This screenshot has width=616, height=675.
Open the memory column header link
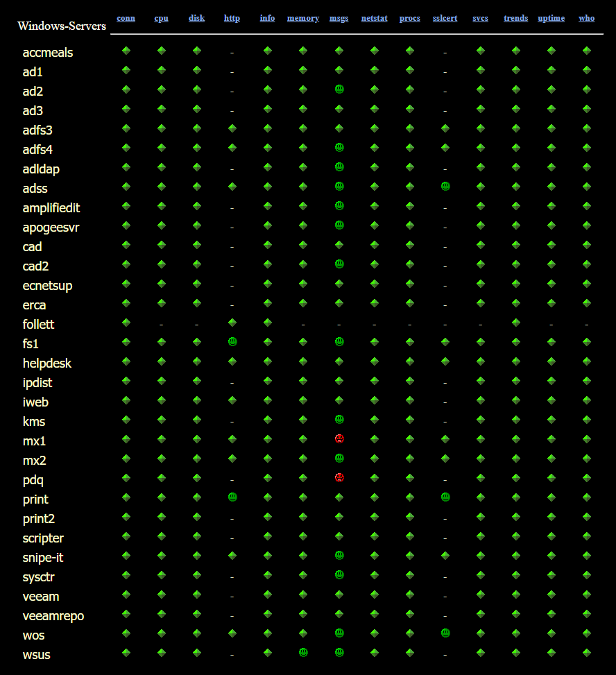pos(303,18)
